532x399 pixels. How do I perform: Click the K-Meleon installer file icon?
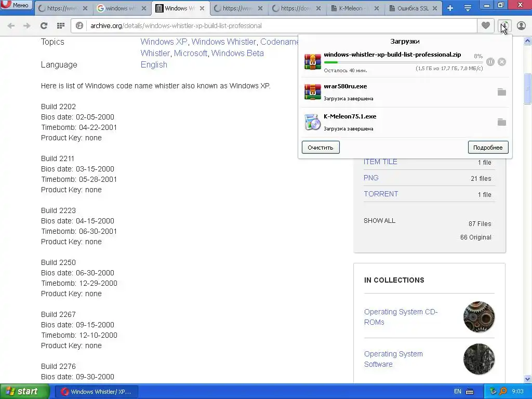click(312, 122)
